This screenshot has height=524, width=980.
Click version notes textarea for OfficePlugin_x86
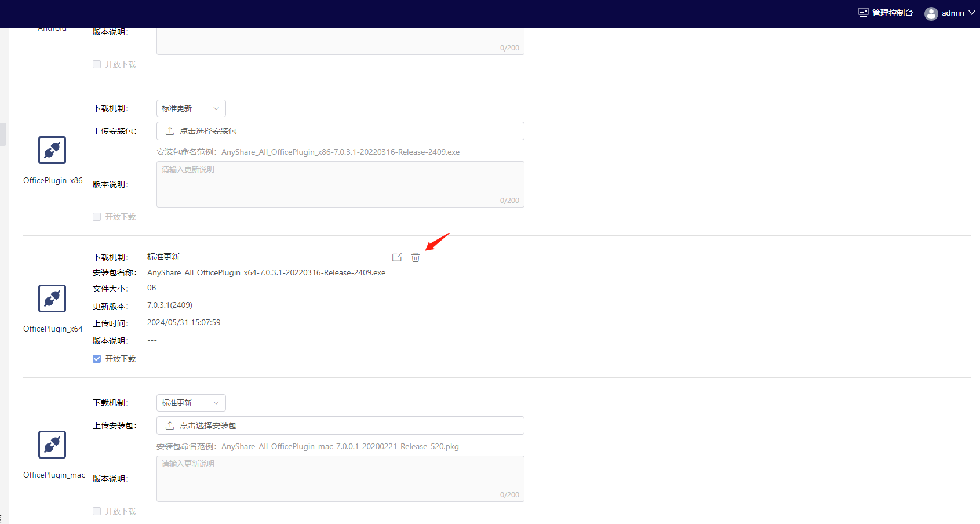[340, 184]
